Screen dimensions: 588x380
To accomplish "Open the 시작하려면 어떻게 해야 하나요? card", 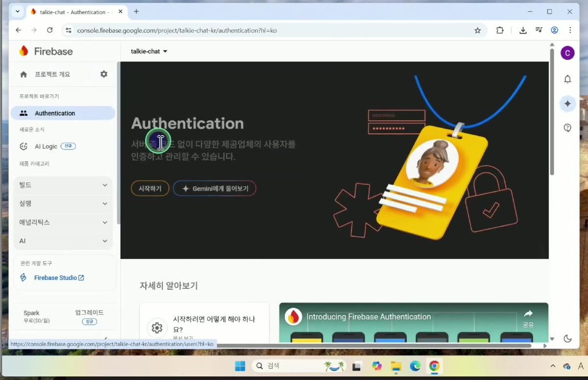I will [204, 323].
